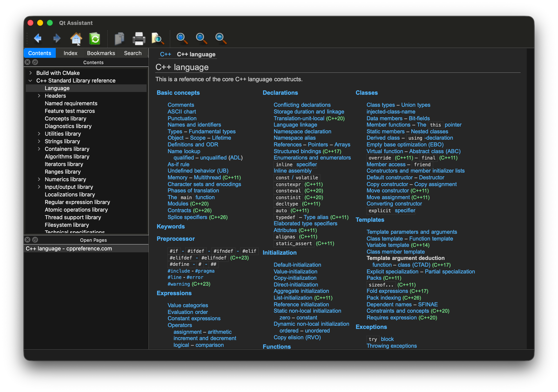Image resolution: width=558 pixels, height=392 pixels.
Task: Follow the Throwing exceptions link
Action: pyautogui.click(x=392, y=346)
